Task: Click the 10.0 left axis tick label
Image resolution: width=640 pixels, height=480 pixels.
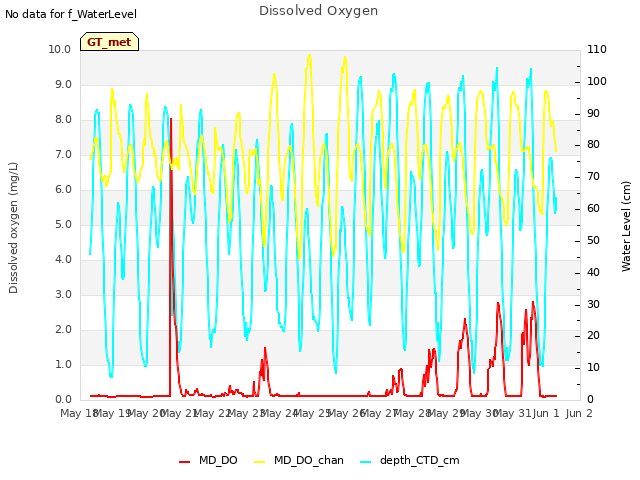Action: pyautogui.click(x=60, y=49)
